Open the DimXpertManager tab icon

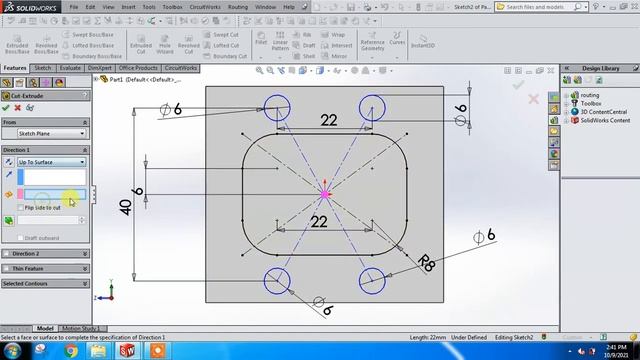pyautogui.click(x=46, y=83)
